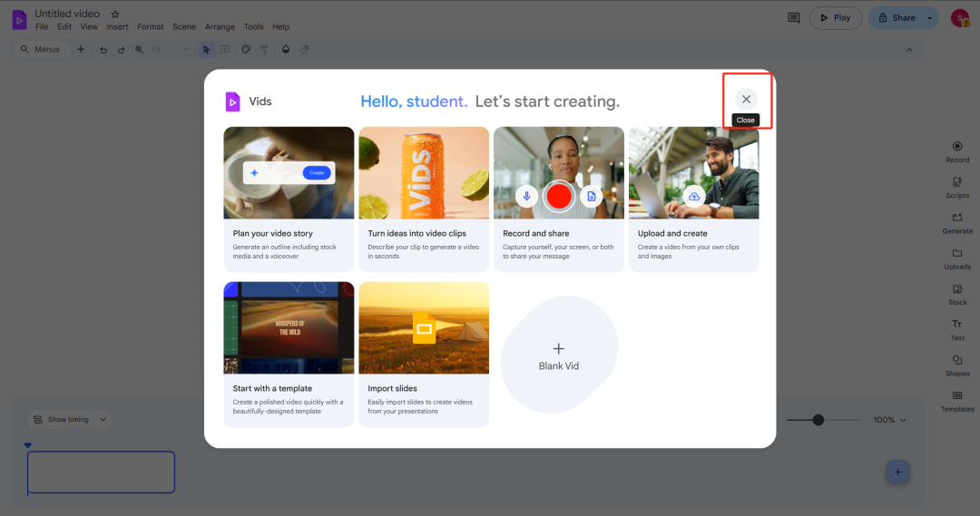Collapse the toolbar with the chevron
980x516 pixels.
pos(909,50)
